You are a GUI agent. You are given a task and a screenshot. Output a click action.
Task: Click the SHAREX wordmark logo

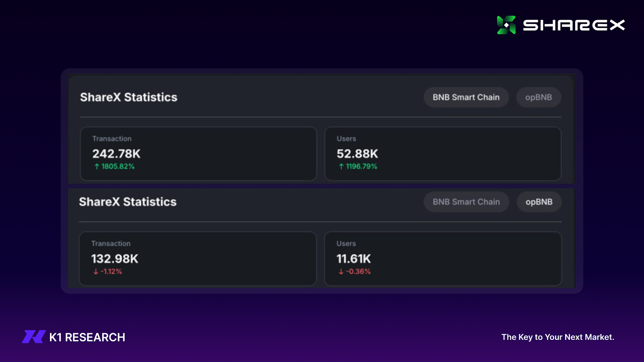tap(574, 25)
